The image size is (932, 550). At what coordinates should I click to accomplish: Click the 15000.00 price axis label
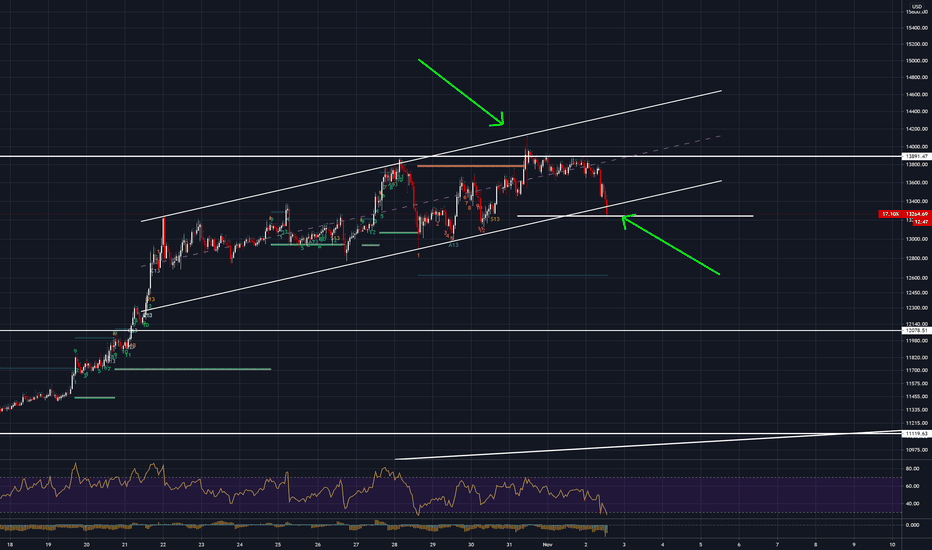(917, 61)
